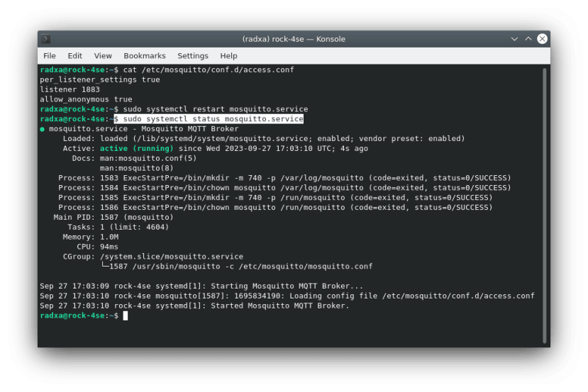
Task: Maximize the Konsole window with up chevron
Action: (x=528, y=39)
